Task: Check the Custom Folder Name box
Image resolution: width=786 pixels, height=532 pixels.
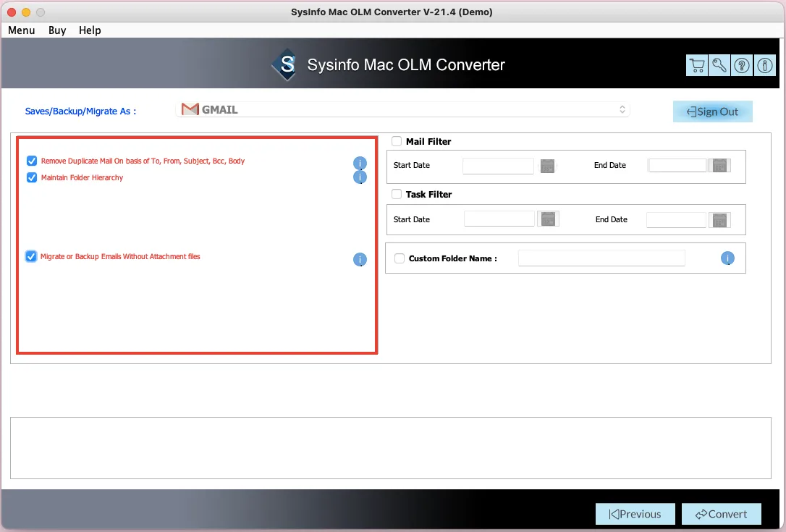Action: pos(399,258)
